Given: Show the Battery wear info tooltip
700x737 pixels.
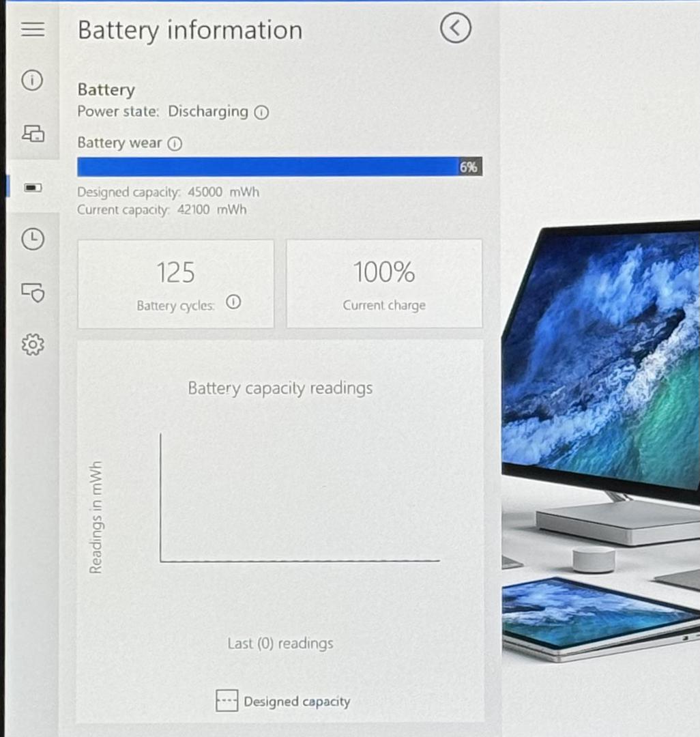Looking at the screenshot, I should coord(175,143).
